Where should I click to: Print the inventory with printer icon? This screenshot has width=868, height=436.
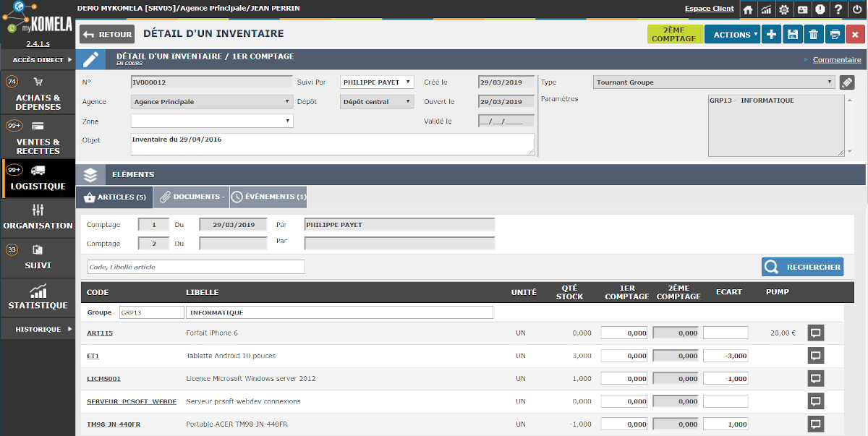pos(835,34)
